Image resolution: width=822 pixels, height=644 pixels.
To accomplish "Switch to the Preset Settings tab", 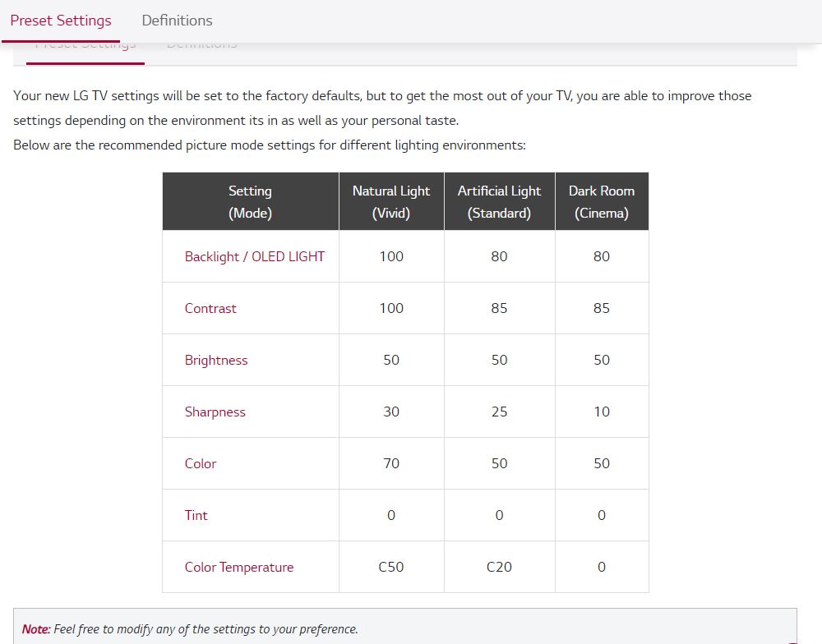I will click(x=61, y=21).
